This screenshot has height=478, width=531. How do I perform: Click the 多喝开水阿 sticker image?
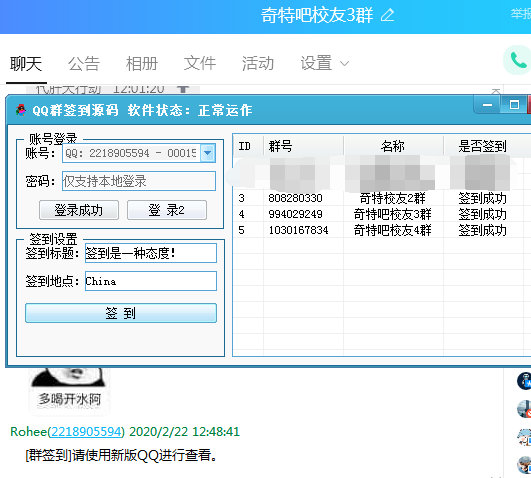[69, 390]
